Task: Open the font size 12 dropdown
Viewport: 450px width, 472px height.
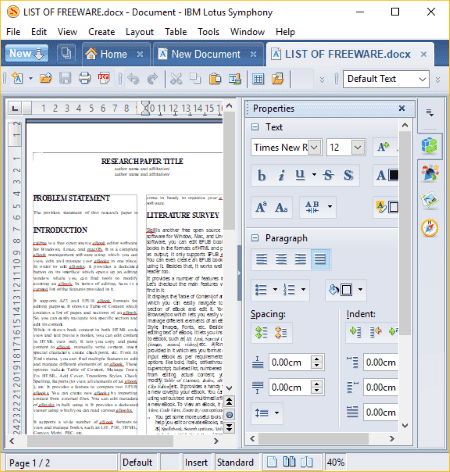Action: (x=358, y=147)
